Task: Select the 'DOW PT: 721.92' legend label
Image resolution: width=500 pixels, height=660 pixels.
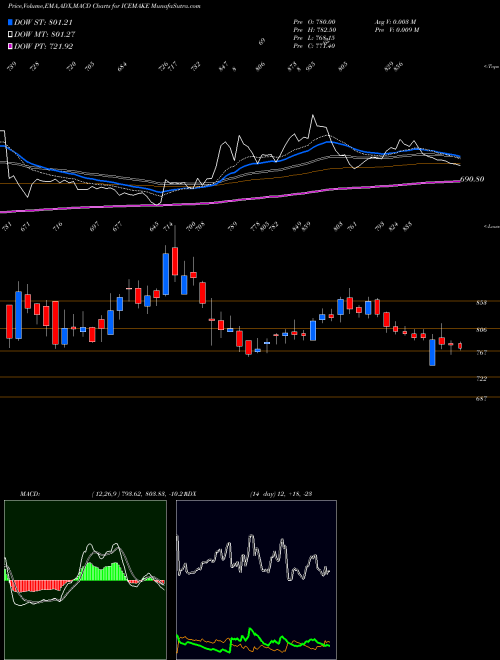Action: [44, 46]
